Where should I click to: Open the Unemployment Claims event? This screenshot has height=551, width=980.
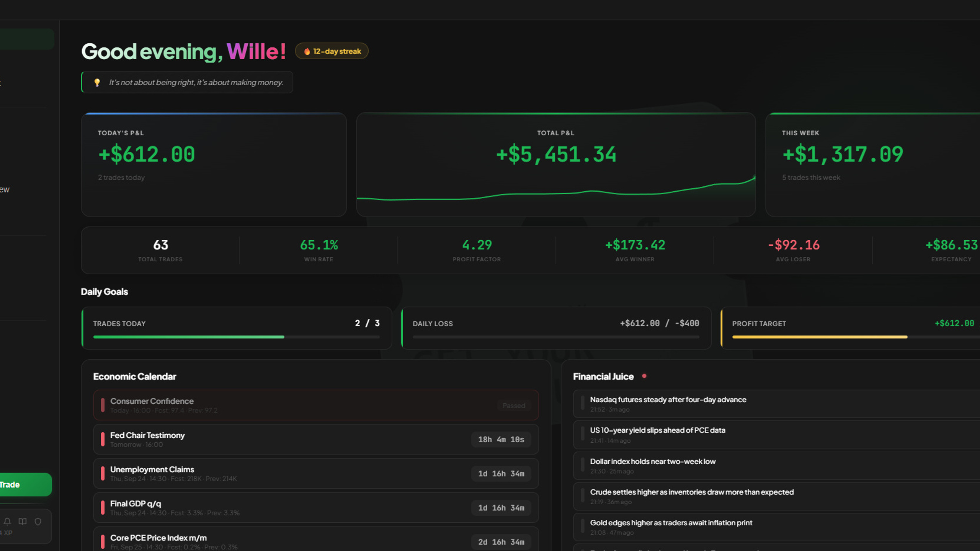[316, 473]
